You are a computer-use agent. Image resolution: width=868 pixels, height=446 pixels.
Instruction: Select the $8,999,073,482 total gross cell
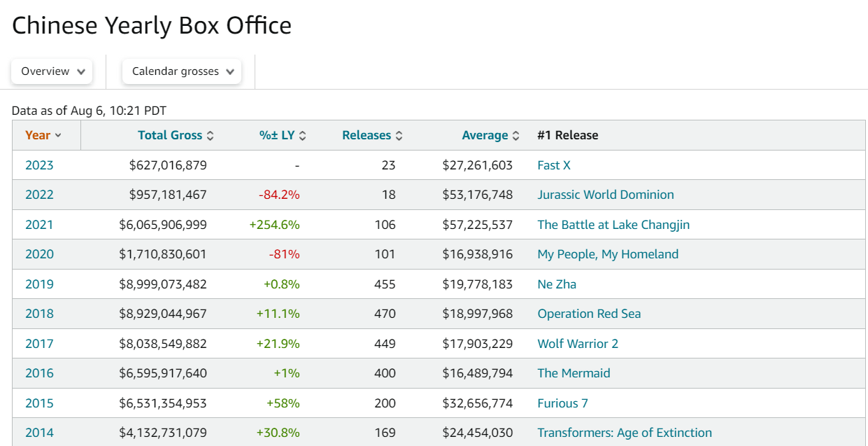163,284
